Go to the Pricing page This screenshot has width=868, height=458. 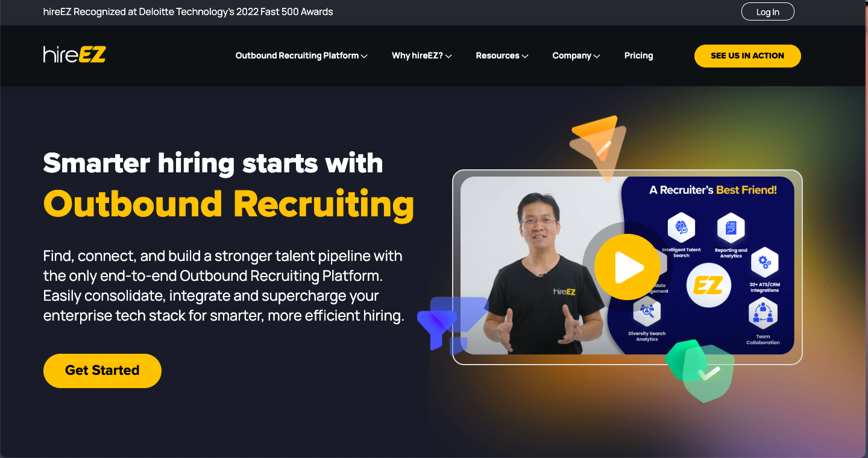click(x=638, y=55)
